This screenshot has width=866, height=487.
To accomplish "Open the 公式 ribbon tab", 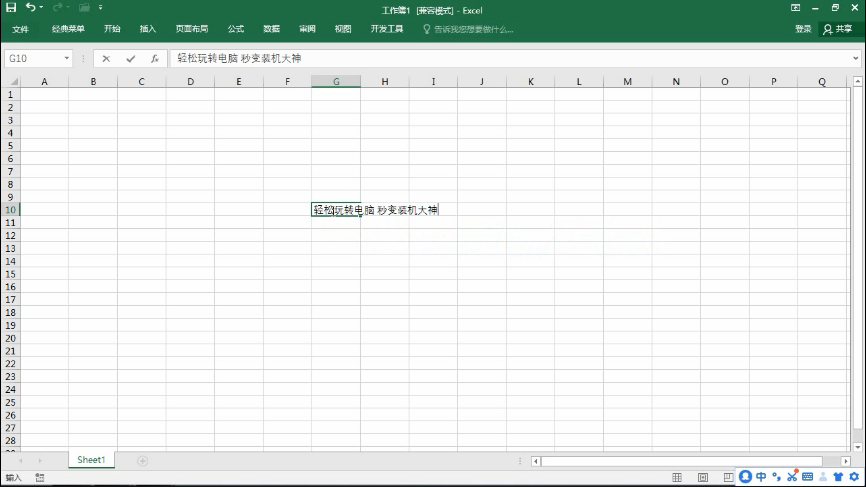I will pyautogui.click(x=235, y=29).
